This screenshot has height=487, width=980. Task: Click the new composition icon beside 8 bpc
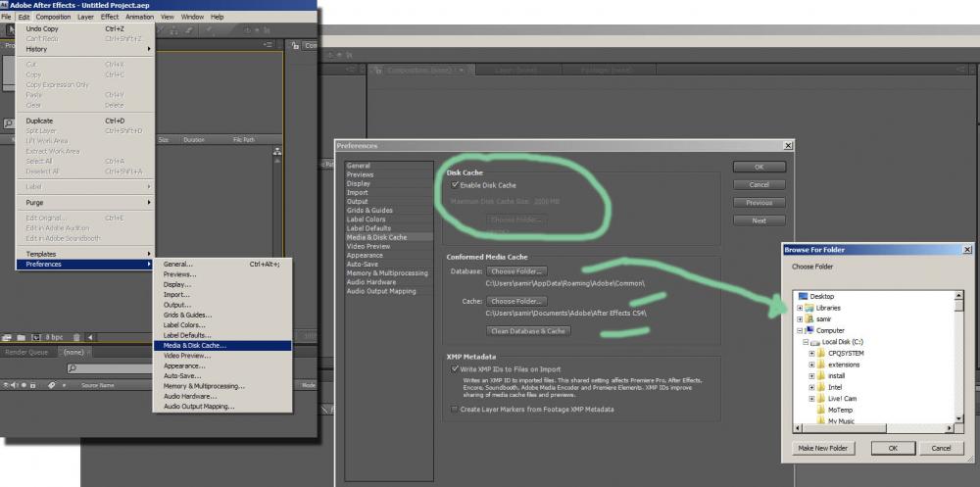tap(36, 338)
